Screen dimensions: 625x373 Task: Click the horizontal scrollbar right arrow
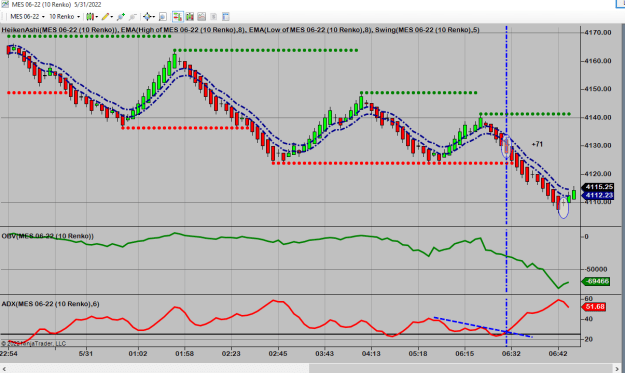(x=617, y=369)
